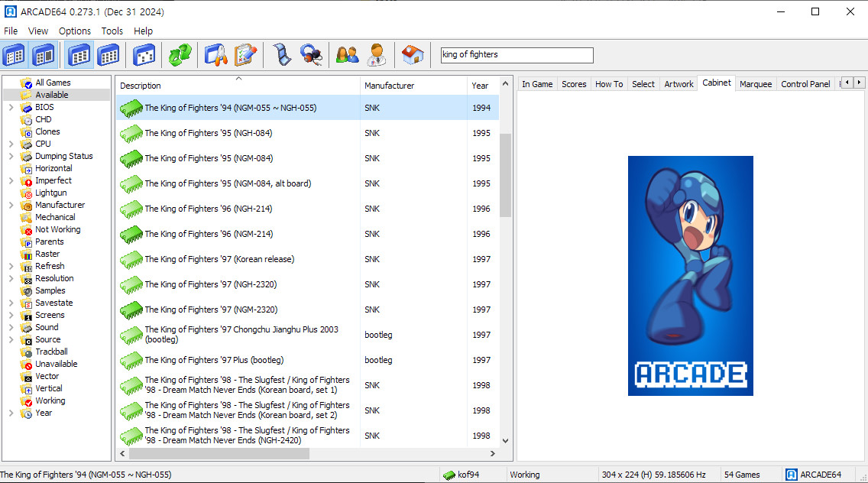Screen dimensions: 868x483
Task: Open the View menu
Action: click(38, 31)
